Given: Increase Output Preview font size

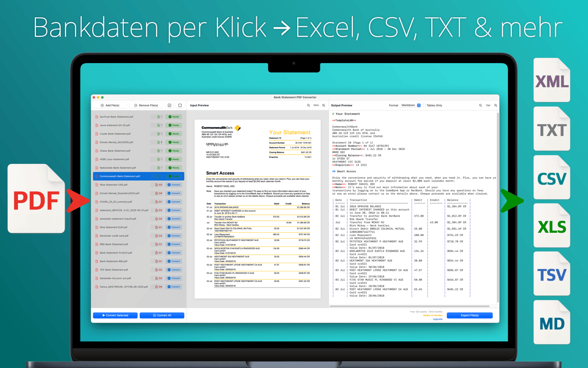Looking at the screenshot, I should click(496, 105).
